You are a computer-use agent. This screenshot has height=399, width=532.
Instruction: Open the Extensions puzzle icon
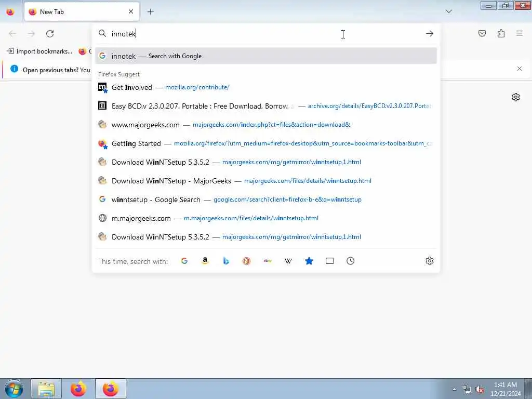tap(501, 33)
